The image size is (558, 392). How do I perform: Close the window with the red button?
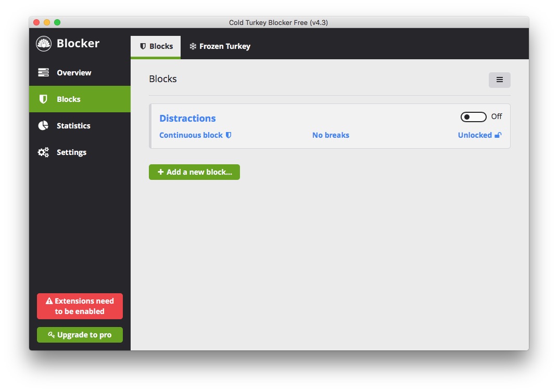[x=36, y=22]
